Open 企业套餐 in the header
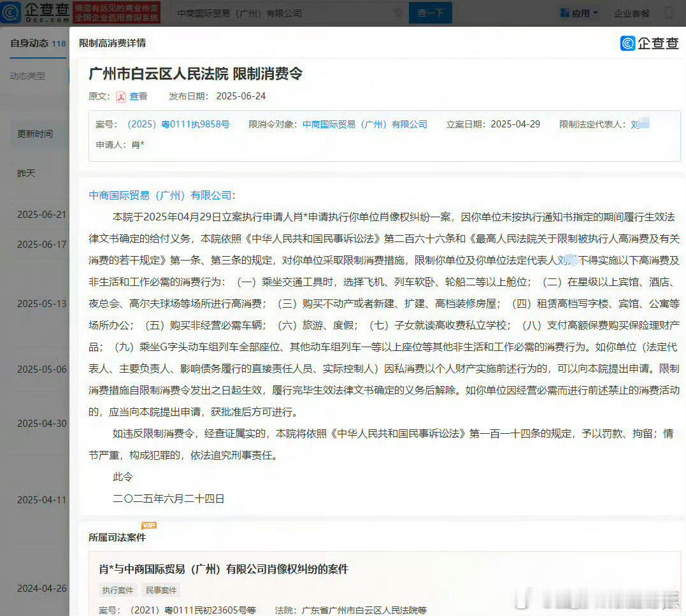Screen dimensions: 686x616 point(632,13)
